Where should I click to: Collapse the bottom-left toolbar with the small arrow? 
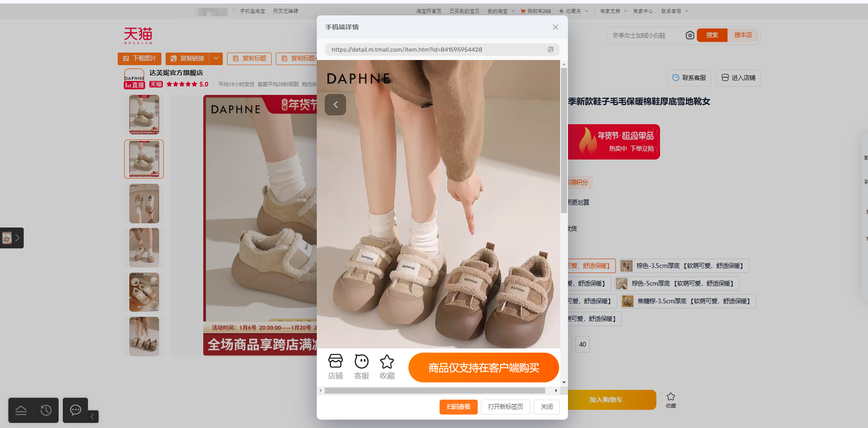[x=92, y=416]
